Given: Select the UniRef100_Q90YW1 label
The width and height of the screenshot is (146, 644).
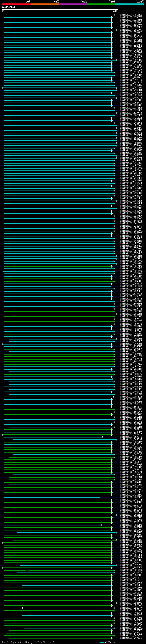Looking at the screenshot, I should coord(131,263).
